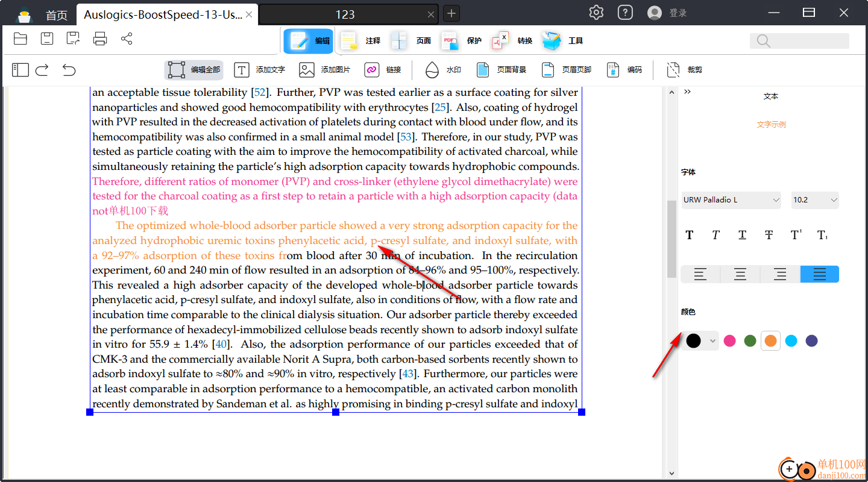
Task: Open settings gear icon
Action: [x=596, y=13]
